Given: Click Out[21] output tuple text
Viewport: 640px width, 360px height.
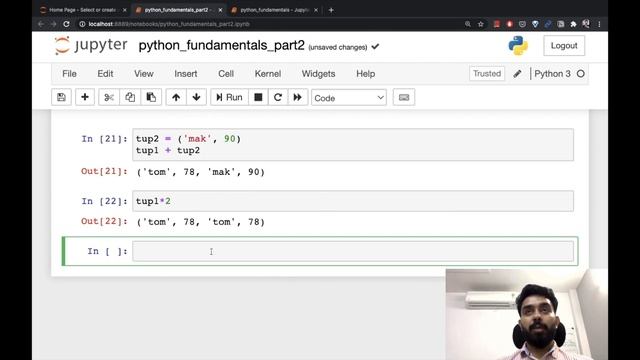Looking at the screenshot, I should click(201, 172).
